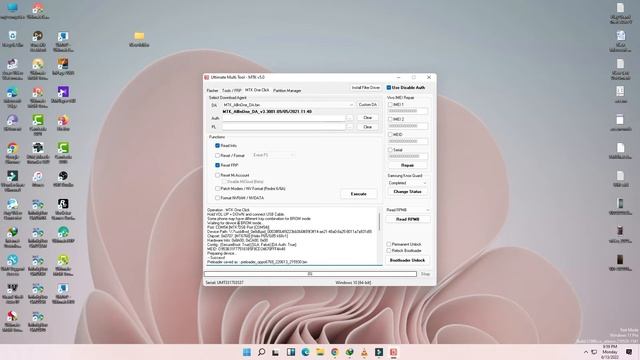Click into the Auth path field
The width and height of the screenshot is (640, 360).
pyautogui.click(x=284, y=118)
